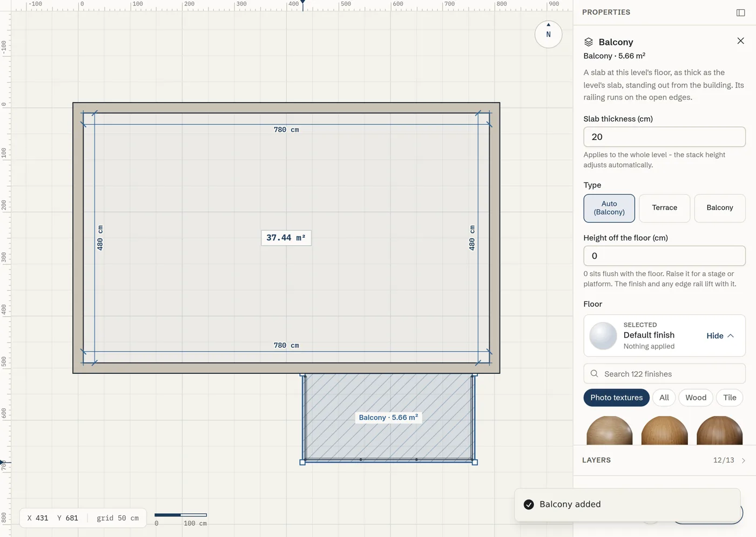Show All finishes filter

tap(664, 398)
